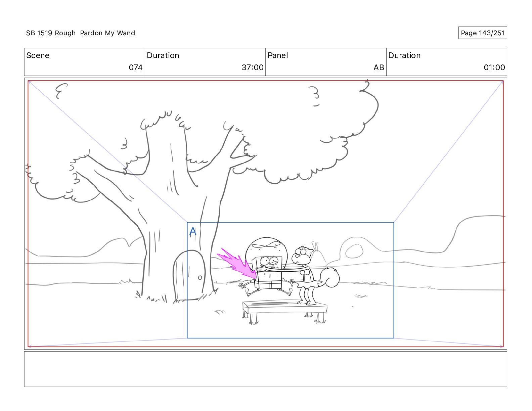532x411 pixels.
Task: Click the panel duration value '01:00'
Action: (x=494, y=67)
